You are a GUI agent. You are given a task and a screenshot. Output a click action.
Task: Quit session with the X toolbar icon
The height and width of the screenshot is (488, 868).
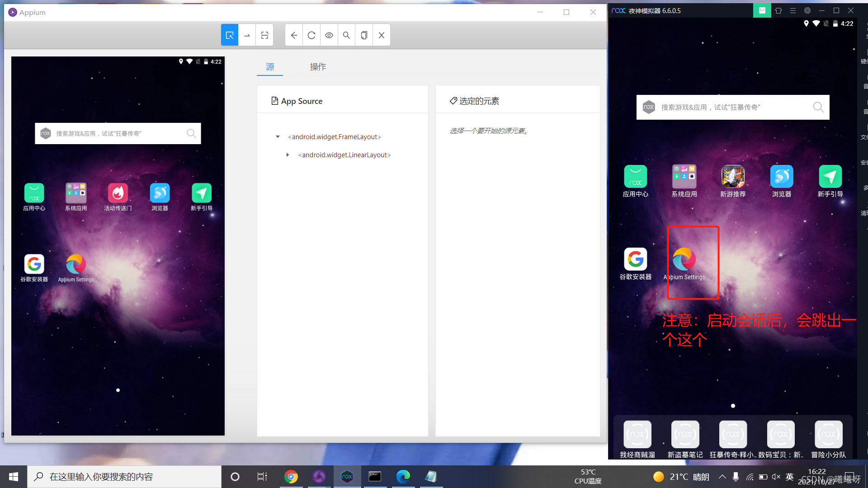coord(382,35)
